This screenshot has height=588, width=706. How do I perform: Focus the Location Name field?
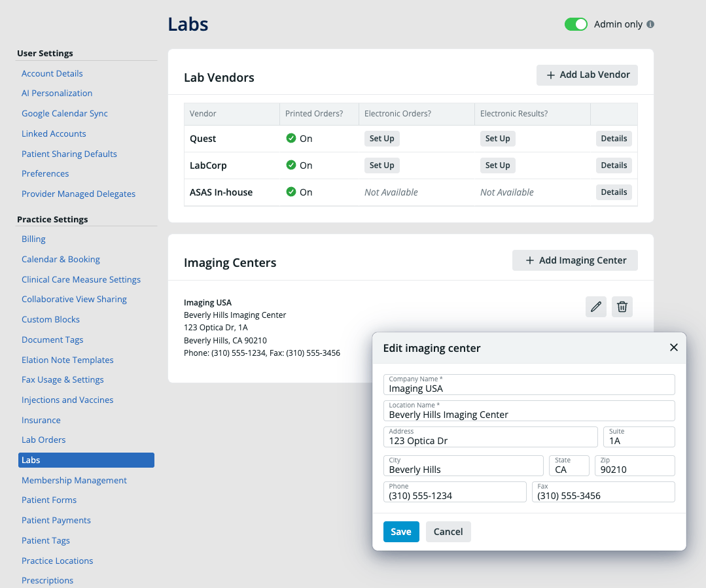click(x=529, y=411)
